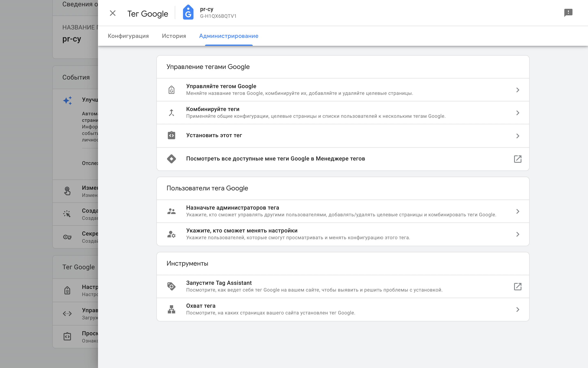Click user settings icon for менять настройки row
Screen dimensions: 588x368
pos(171,234)
